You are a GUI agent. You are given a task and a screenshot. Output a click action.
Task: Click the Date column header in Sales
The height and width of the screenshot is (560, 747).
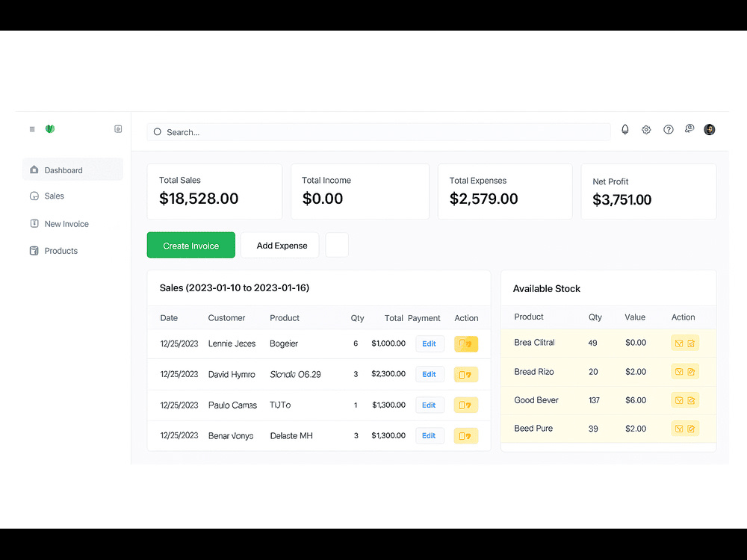169,317
